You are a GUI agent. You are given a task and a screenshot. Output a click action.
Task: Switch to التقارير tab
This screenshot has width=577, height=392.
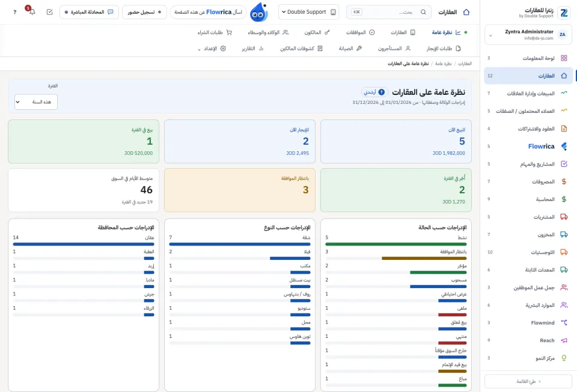[x=252, y=49]
